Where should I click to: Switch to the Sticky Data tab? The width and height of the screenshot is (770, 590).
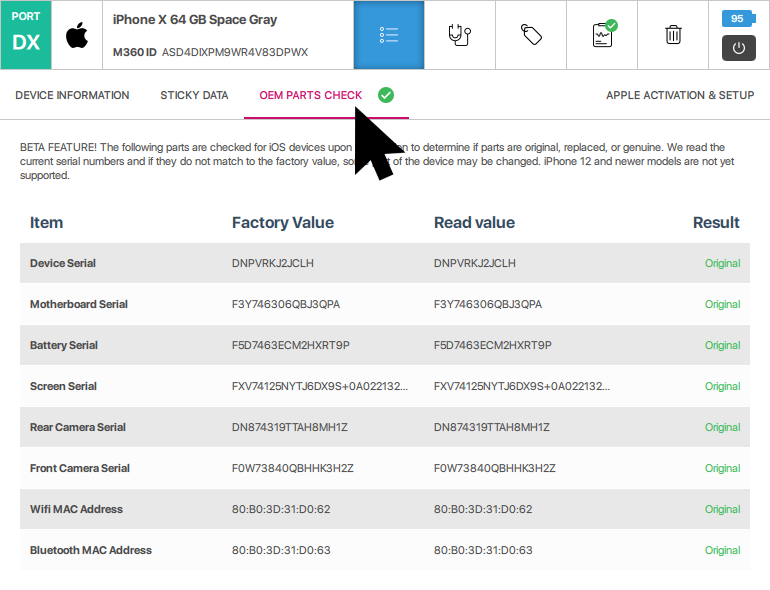pos(194,95)
